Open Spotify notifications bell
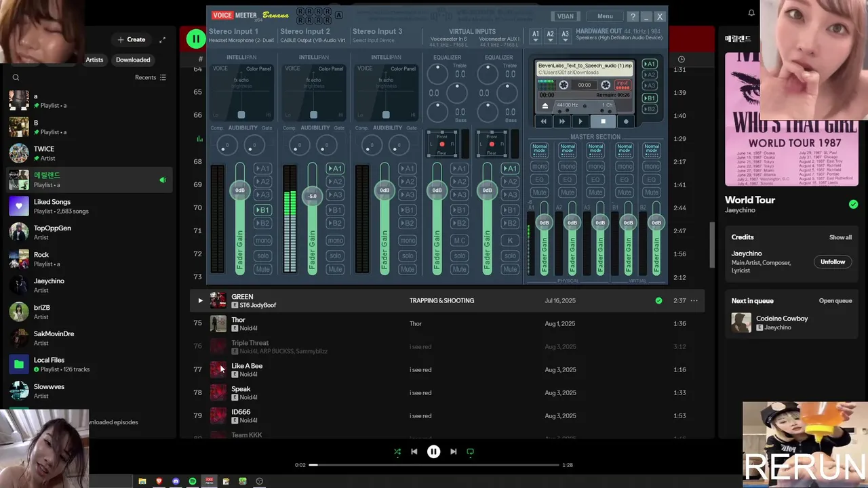This screenshot has height=488, width=868. (751, 13)
